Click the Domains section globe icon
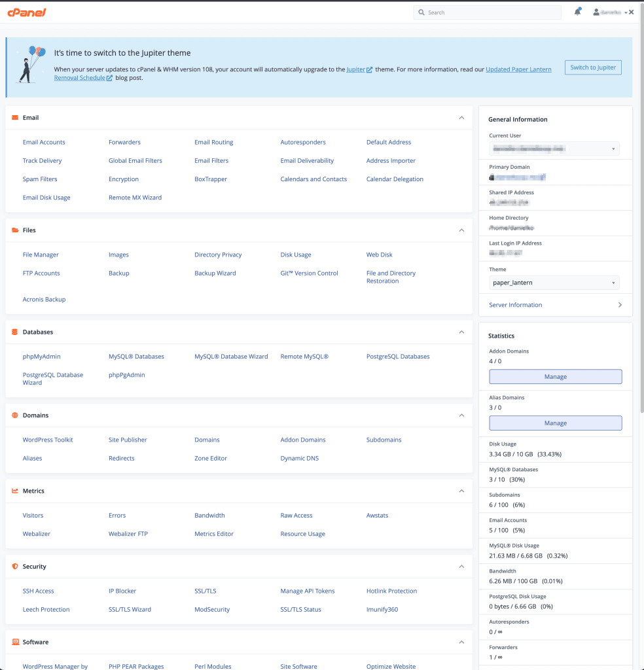The width and height of the screenshot is (644, 670). pos(15,415)
